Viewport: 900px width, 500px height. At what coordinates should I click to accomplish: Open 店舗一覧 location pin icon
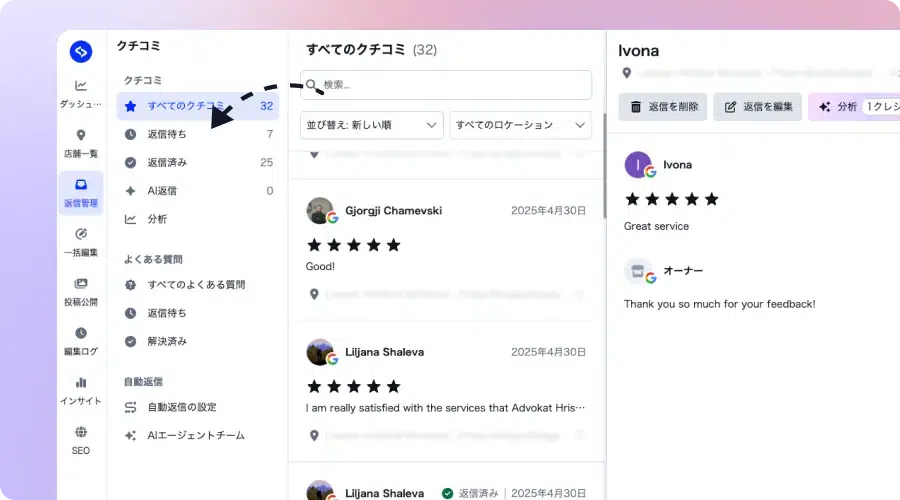click(81, 135)
